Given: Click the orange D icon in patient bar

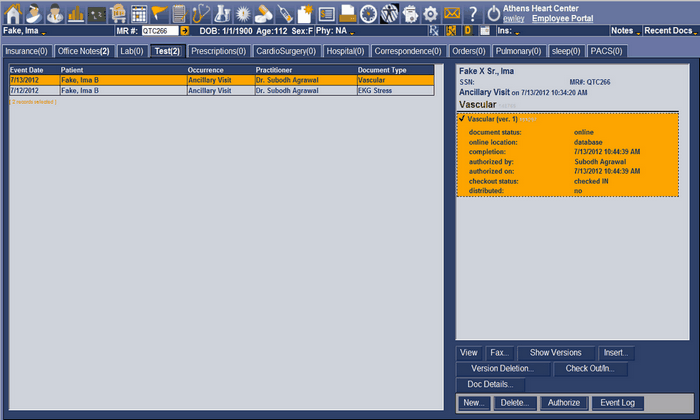Looking at the screenshot, I should (468, 31).
